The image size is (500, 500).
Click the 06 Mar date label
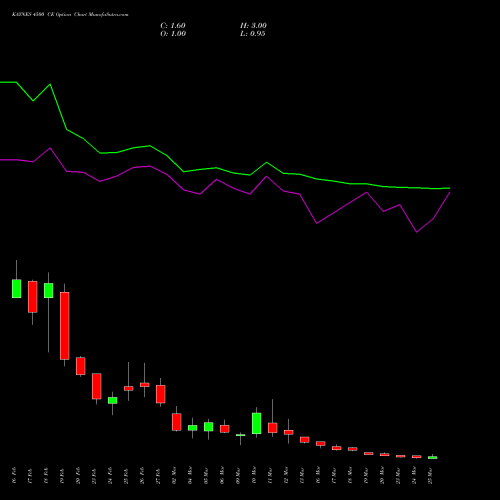(x=222, y=475)
